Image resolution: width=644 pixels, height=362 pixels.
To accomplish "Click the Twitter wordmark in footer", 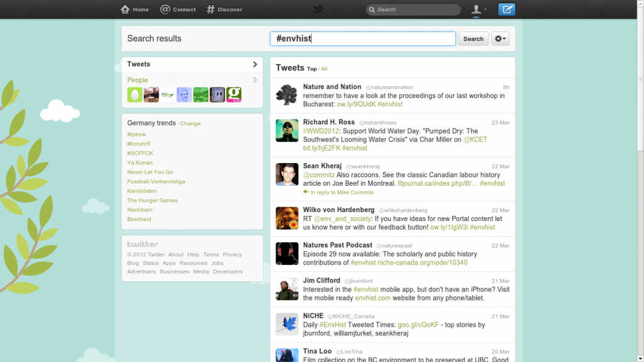I will point(143,244).
